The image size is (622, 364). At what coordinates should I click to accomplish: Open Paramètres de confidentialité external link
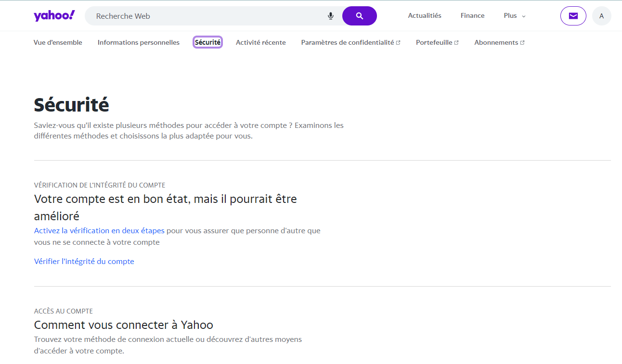350,42
